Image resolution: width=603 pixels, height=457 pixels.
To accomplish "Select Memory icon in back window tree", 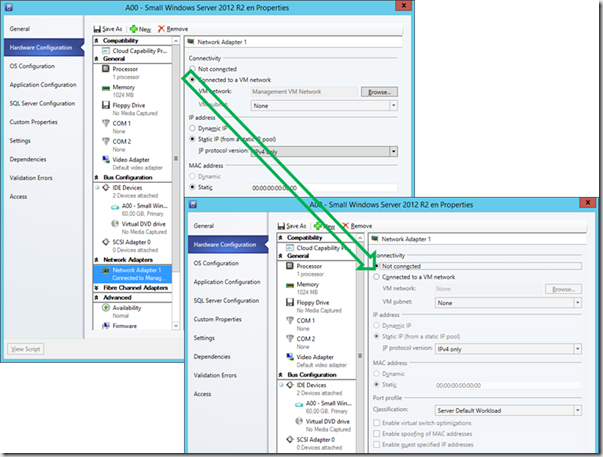I will coord(106,88).
